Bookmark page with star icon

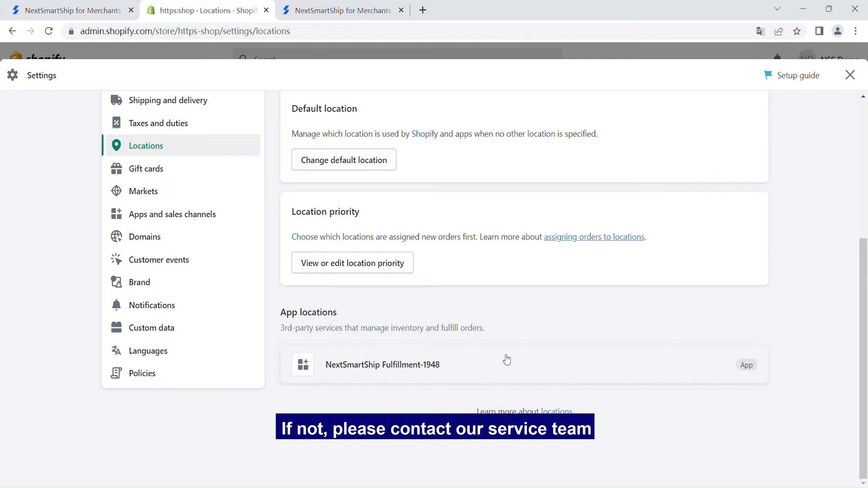pyautogui.click(x=797, y=31)
